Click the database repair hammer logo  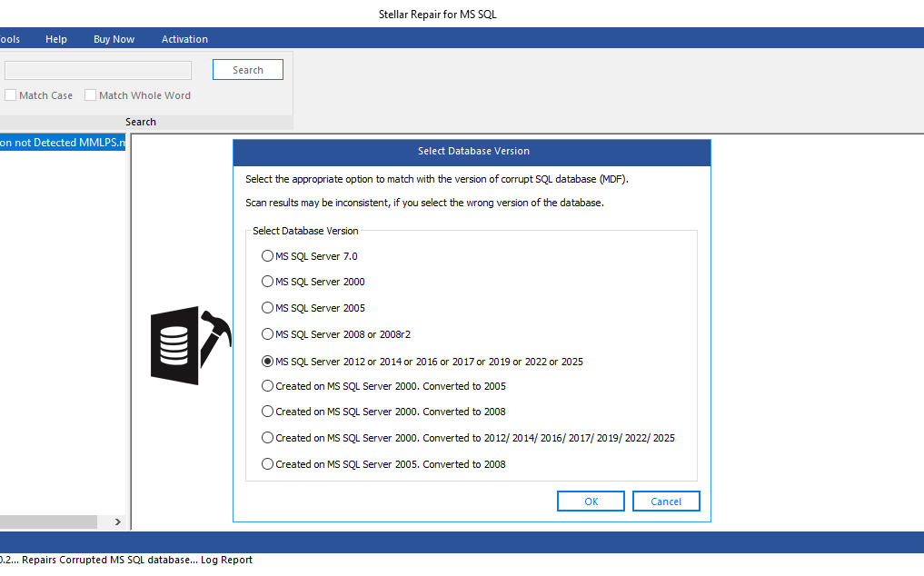pos(191,345)
